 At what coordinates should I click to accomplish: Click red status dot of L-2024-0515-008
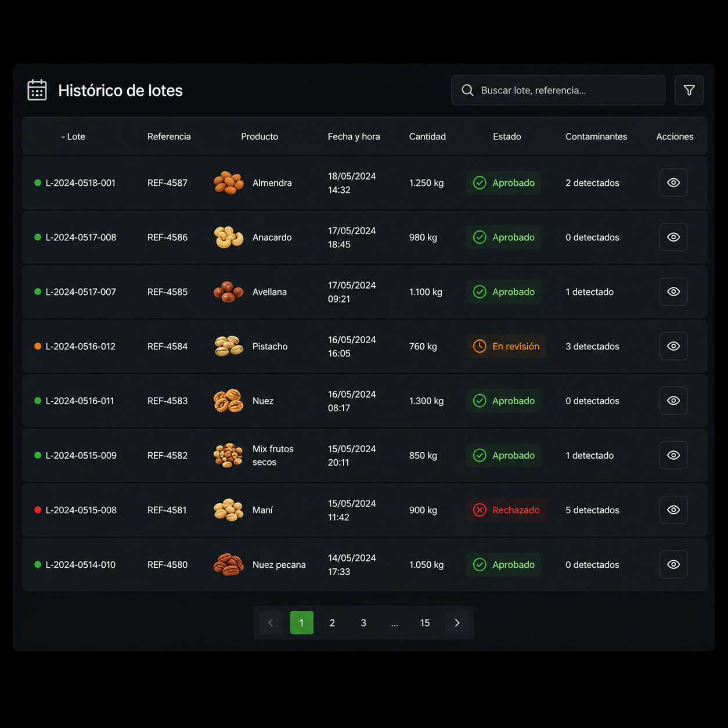pyautogui.click(x=38, y=510)
